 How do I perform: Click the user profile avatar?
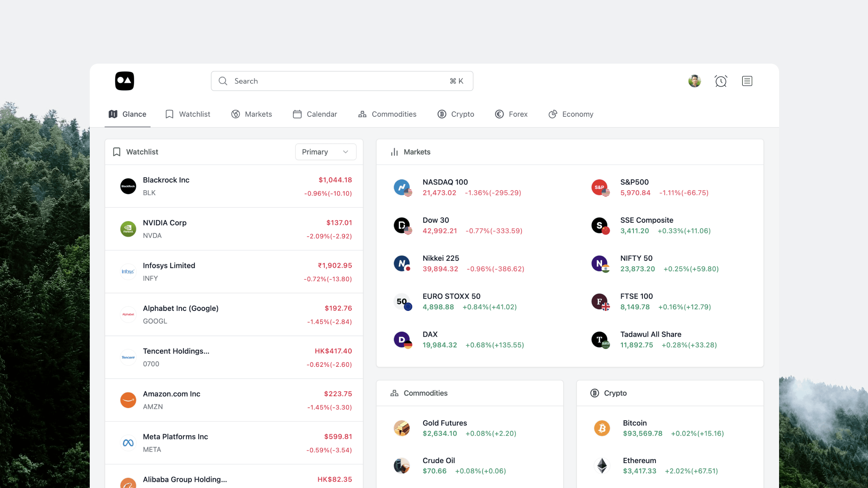coord(694,81)
